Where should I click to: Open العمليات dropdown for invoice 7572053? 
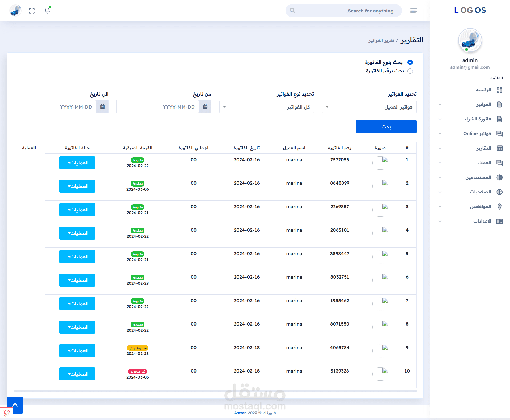coord(77,163)
